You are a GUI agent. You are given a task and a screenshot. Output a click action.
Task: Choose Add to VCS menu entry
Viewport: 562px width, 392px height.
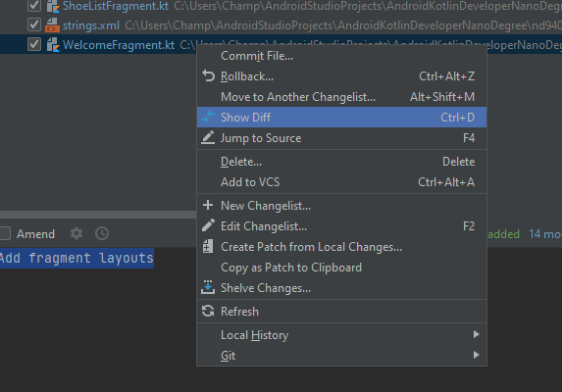click(341, 182)
